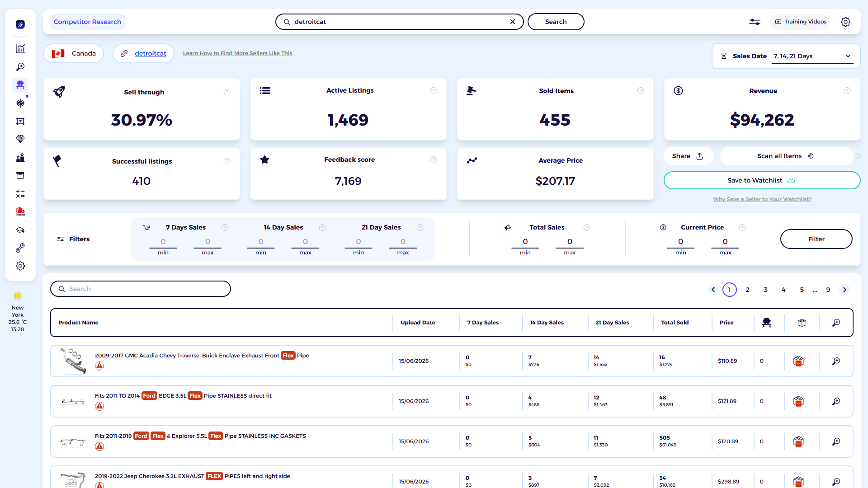
Task: Open the red AutoDS sidebar icon
Action: coord(20,211)
